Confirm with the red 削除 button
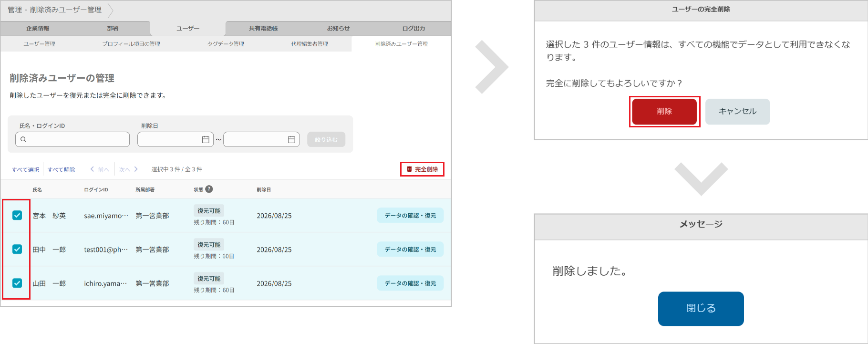868x344 pixels. click(x=664, y=111)
